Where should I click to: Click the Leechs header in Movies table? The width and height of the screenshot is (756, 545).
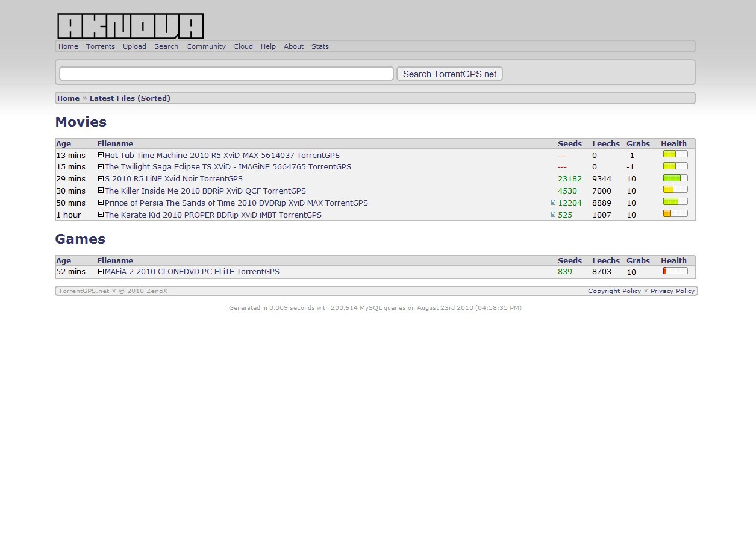(x=606, y=143)
